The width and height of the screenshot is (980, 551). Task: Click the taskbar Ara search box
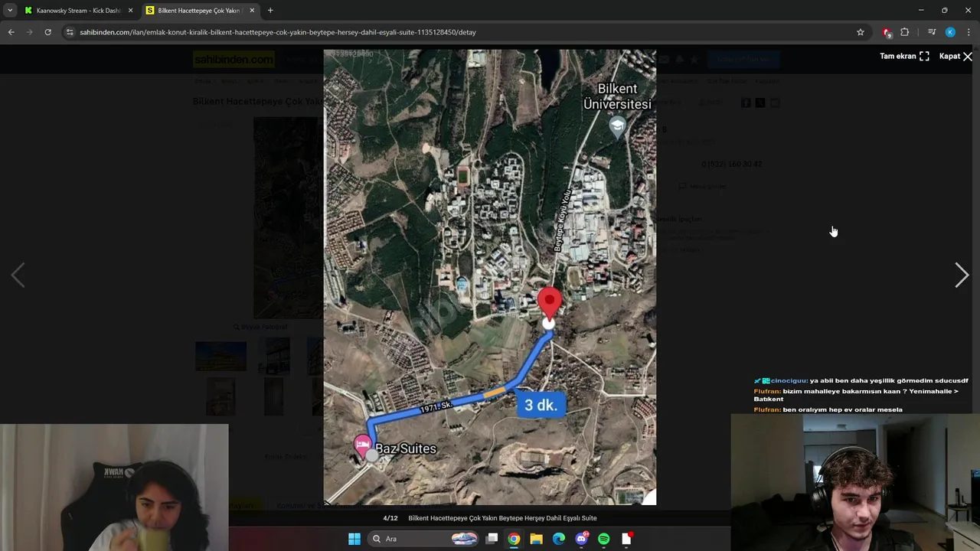coord(423,539)
